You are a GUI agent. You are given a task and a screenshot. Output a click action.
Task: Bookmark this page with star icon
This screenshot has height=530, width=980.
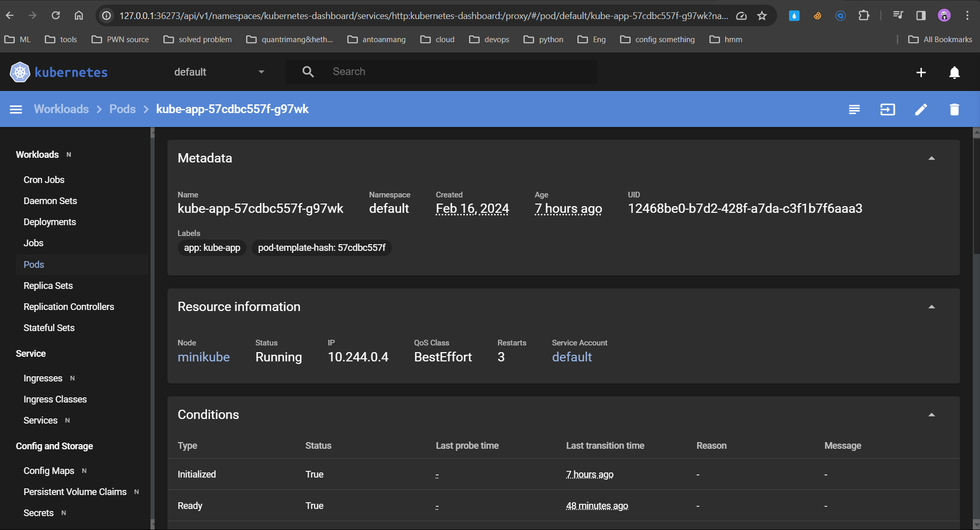762,16
